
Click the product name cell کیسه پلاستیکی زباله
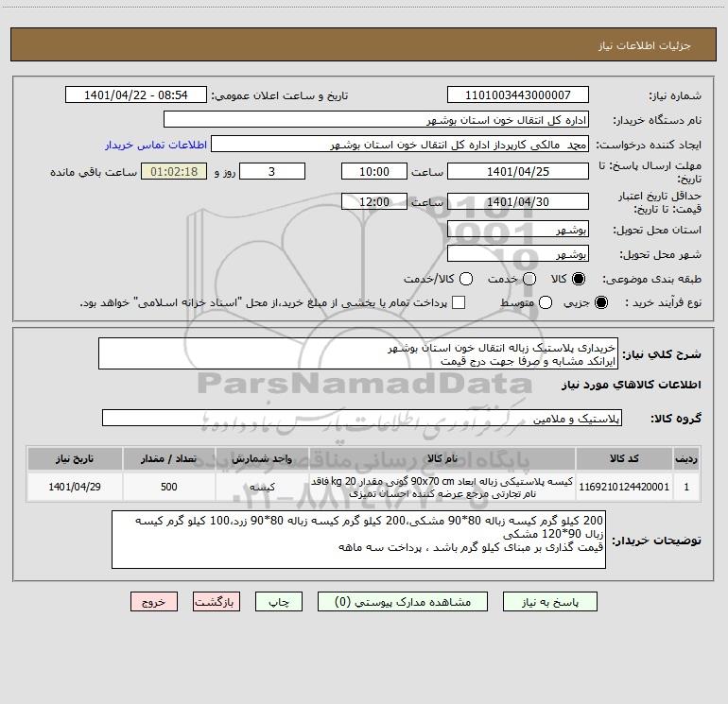442,487
